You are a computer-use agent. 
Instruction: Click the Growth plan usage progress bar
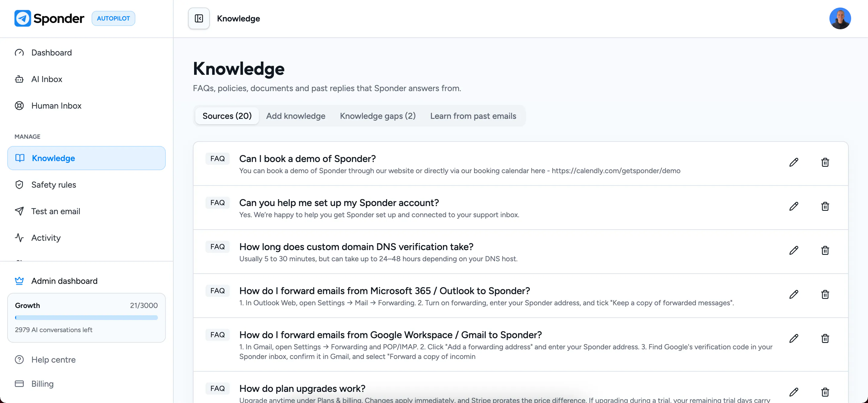click(x=86, y=318)
